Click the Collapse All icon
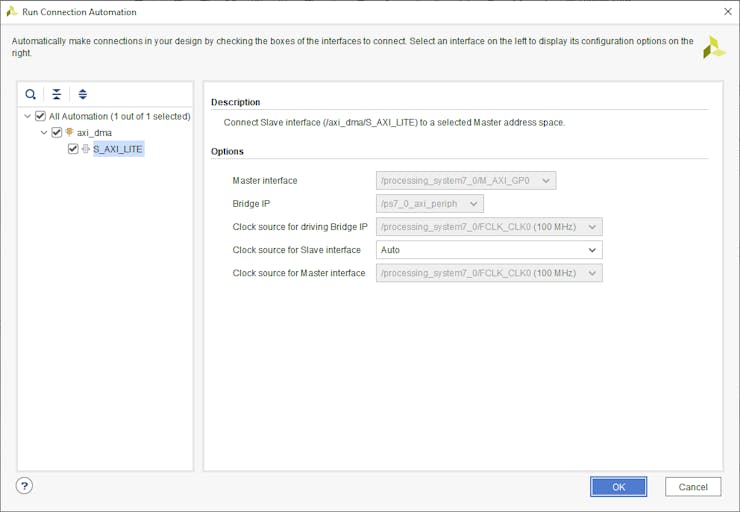 point(57,94)
